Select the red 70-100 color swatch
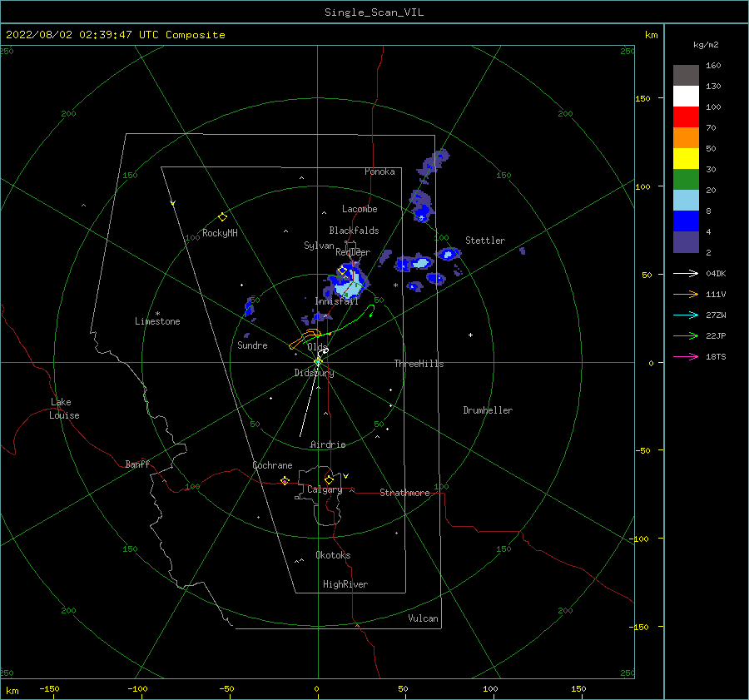Screen dimensions: 749x700 686,117
